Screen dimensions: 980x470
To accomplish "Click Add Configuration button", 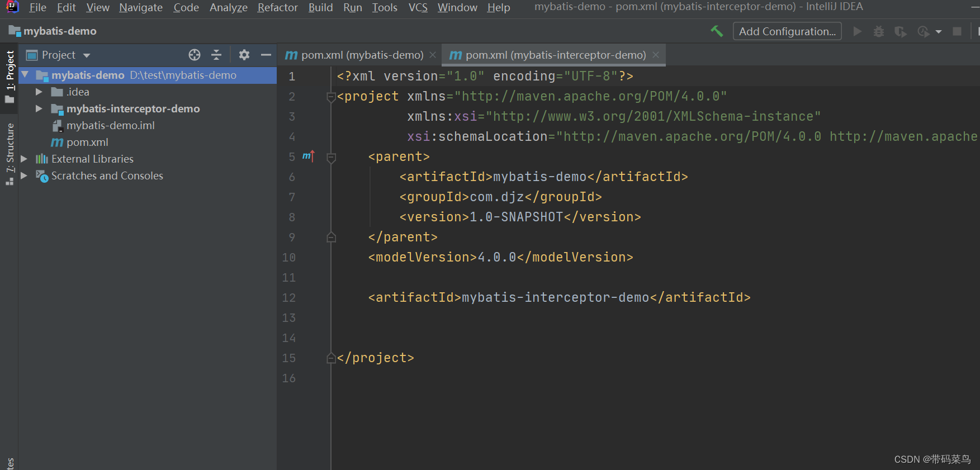I will click(x=787, y=31).
